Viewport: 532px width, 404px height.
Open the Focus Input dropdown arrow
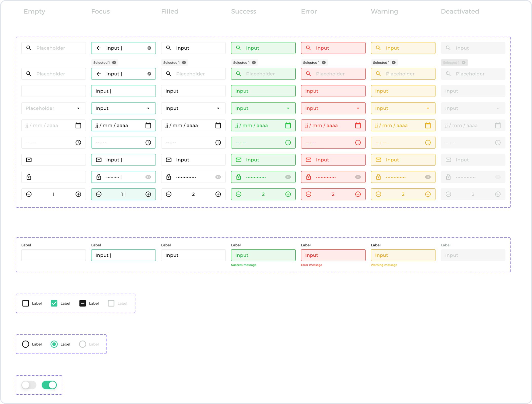coord(148,108)
